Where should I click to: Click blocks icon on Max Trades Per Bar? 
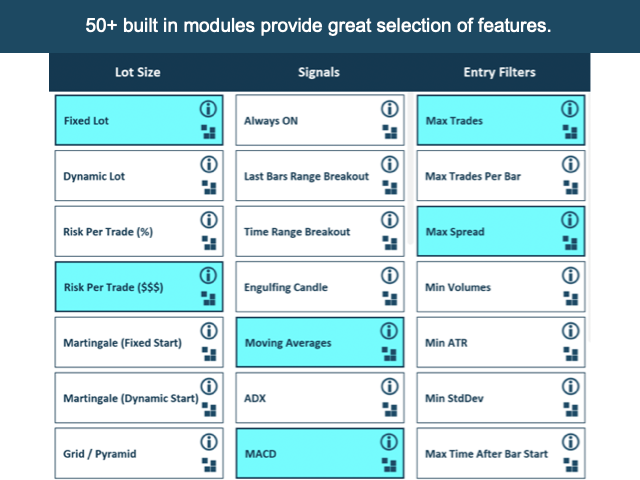point(571,187)
